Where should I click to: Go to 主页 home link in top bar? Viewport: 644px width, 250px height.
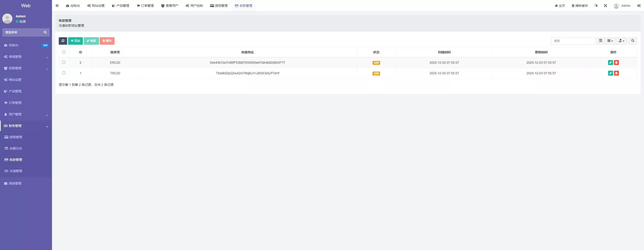coord(560,6)
